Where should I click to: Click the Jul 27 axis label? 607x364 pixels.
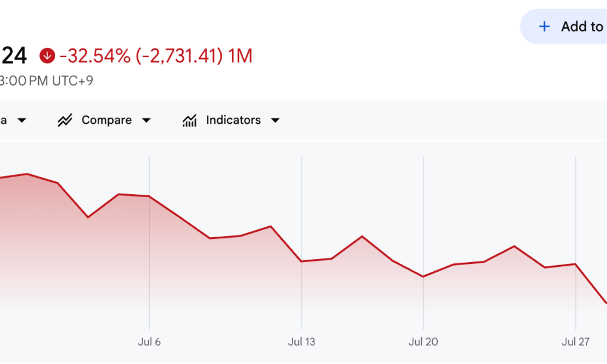pos(575,342)
